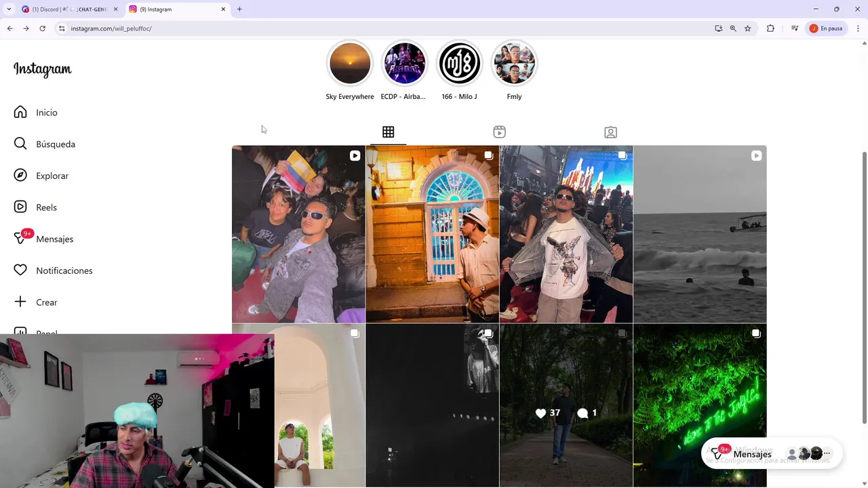
Task: Switch to the tagged photos tab
Action: 610,132
